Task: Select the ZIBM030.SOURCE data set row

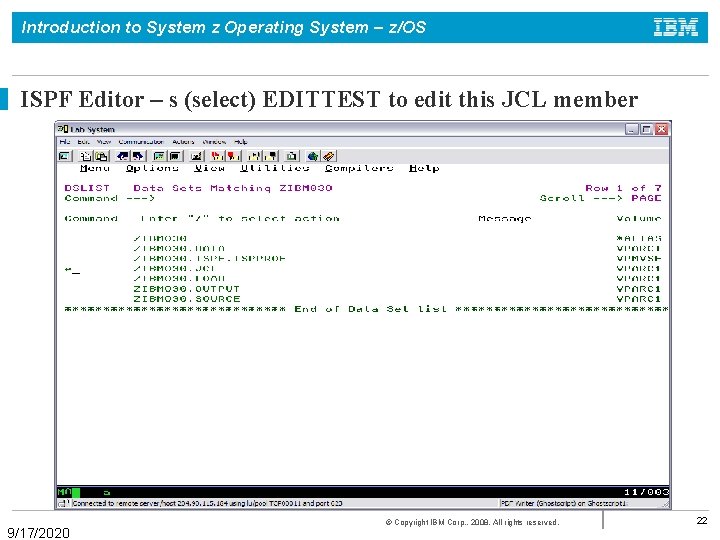Action: point(187,299)
